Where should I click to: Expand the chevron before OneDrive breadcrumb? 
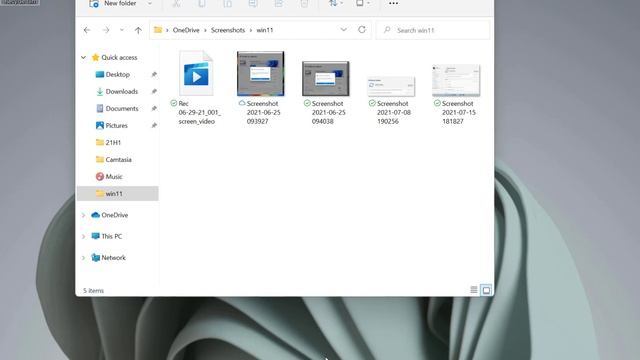[x=167, y=30]
